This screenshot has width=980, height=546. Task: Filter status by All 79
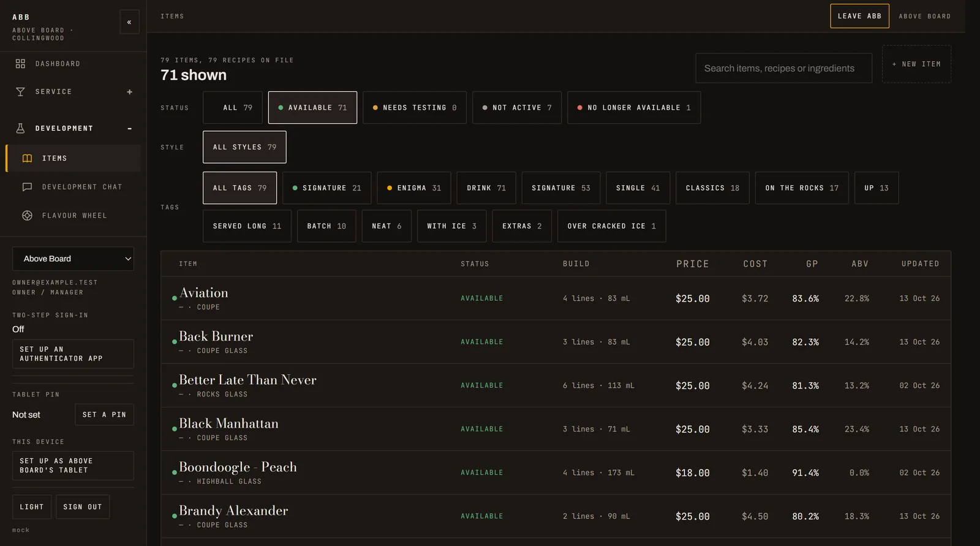(x=233, y=108)
